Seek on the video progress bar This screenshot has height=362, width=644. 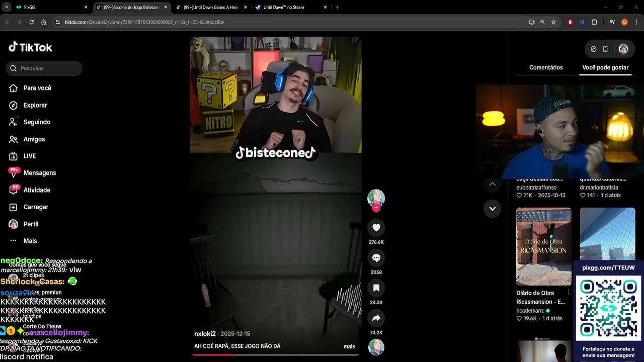pyautogui.click(x=275, y=355)
